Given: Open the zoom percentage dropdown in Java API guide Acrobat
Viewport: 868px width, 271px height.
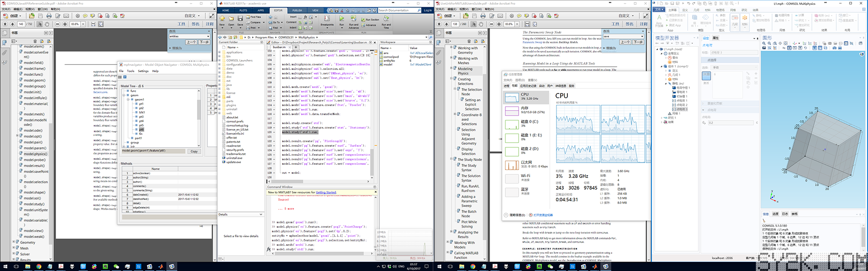Looking at the screenshot, I should click(83, 24).
